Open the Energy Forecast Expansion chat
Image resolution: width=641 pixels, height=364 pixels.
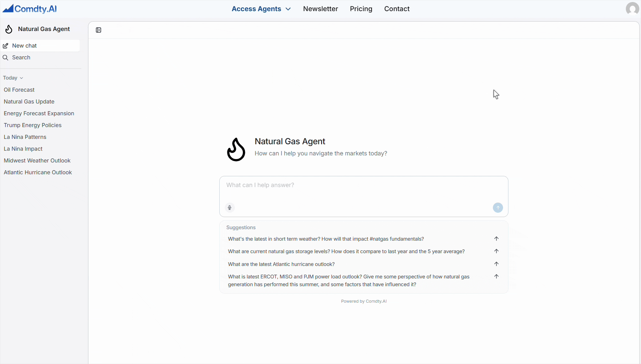click(39, 114)
